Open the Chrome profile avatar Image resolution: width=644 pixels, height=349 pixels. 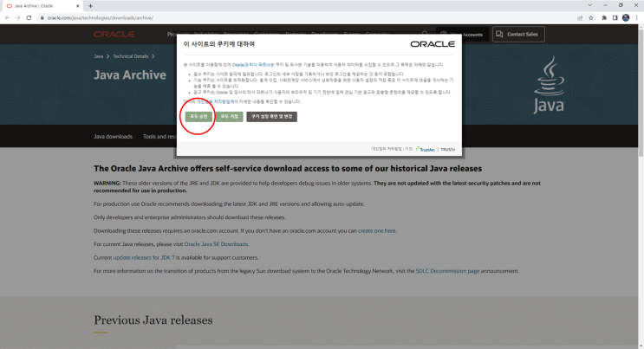(x=626, y=17)
